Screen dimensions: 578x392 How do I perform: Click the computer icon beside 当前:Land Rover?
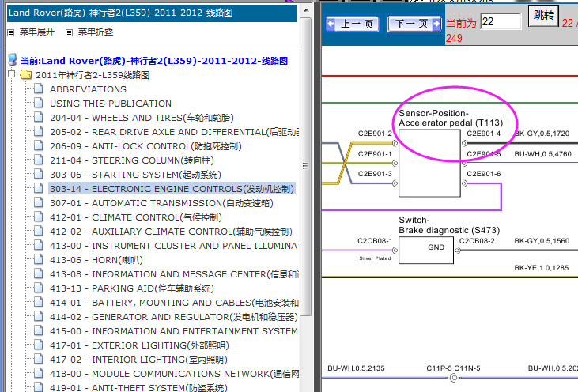[x=13, y=60]
